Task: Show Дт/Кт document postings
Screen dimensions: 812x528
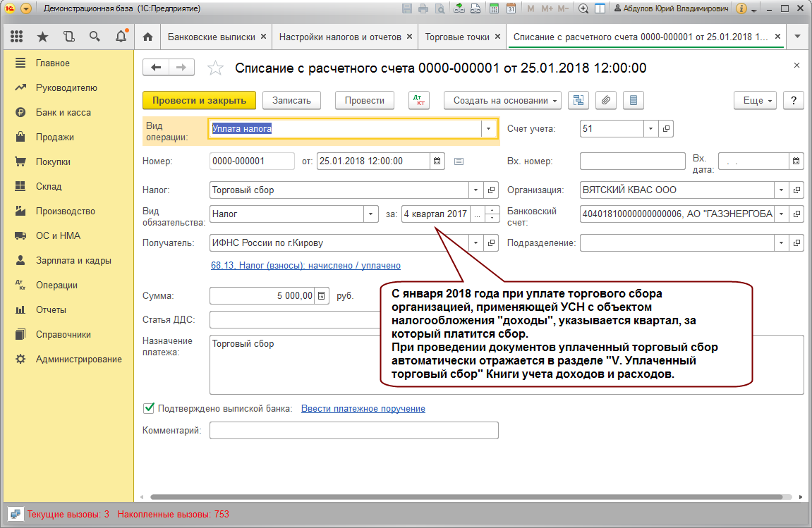Action: click(x=419, y=100)
